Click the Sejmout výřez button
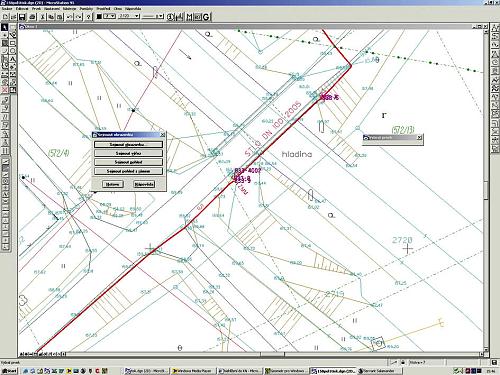 tap(128, 153)
